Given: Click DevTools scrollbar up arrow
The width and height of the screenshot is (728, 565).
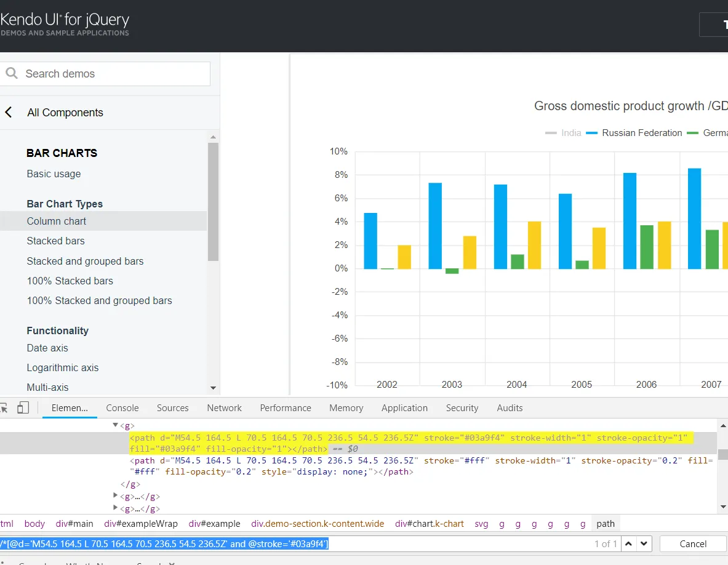Looking at the screenshot, I should pos(723,425).
